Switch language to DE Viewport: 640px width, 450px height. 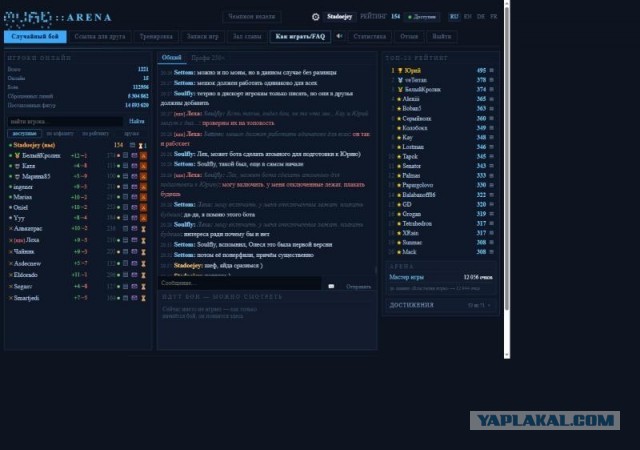pyautogui.click(x=481, y=17)
